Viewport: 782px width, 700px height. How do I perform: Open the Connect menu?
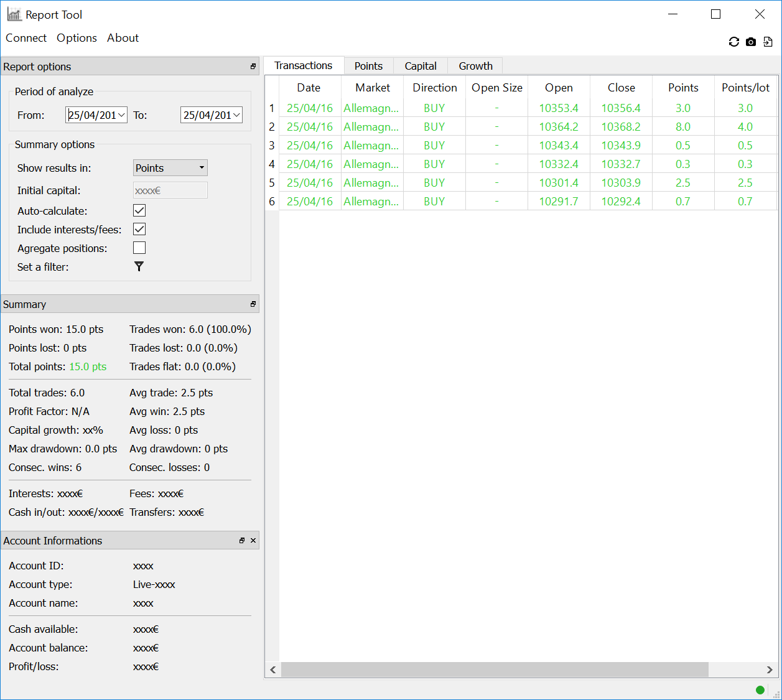pyautogui.click(x=26, y=38)
